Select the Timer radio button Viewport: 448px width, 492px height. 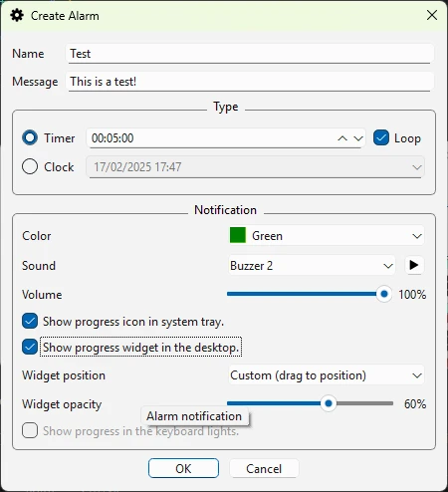point(30,137)
